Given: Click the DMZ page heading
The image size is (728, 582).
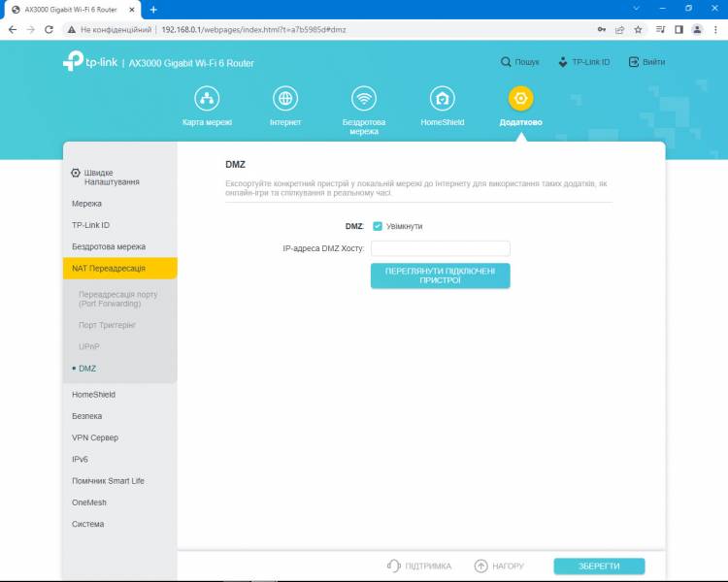Looking at the screenshot, I should (236, 164).
